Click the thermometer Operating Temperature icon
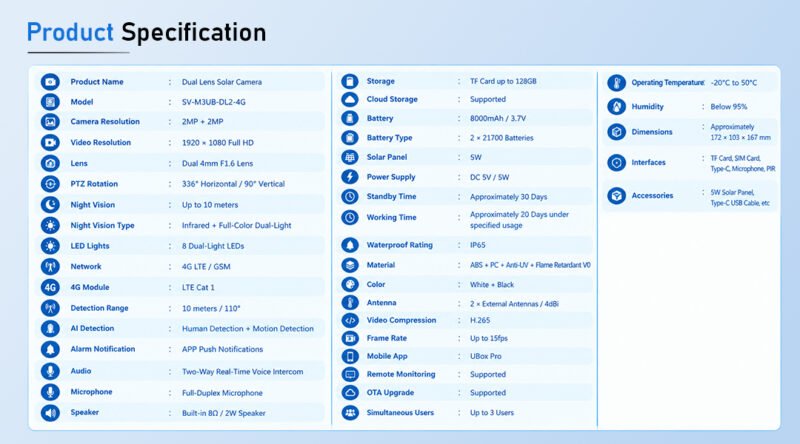This screenshot has height=444, width=800. coord(616,83)
